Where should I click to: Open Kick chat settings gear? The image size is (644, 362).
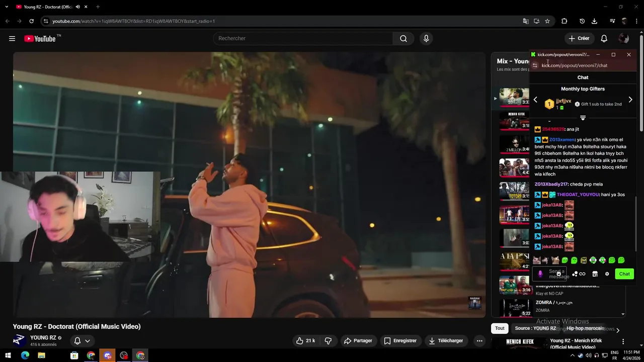[607, 274]
